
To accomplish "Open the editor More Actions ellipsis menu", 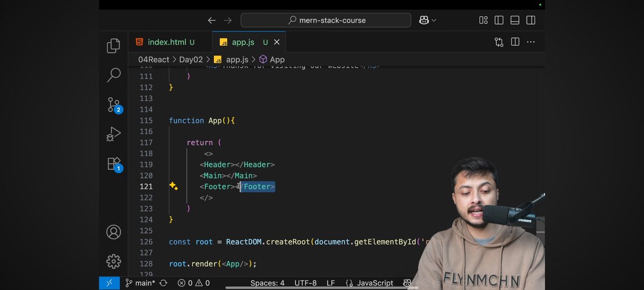I will (531, 42).
